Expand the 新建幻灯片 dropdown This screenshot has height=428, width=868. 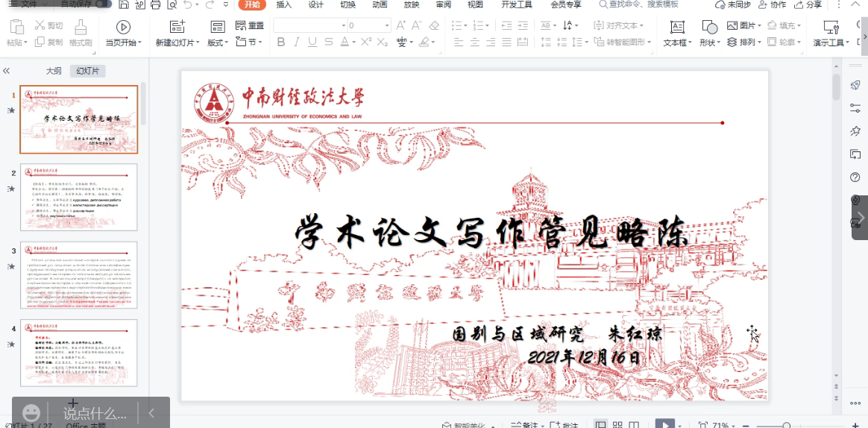[x=179, y=43]
